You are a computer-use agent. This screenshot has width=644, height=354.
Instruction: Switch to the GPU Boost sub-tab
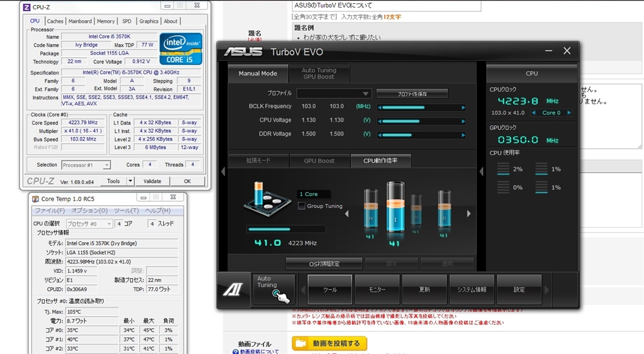click(x=319, y=160)
